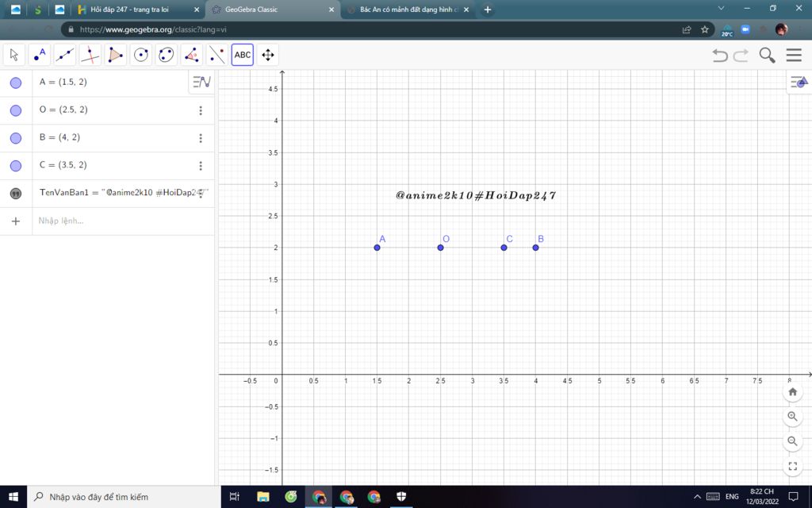This screenshot has height=508, width=812.
Task: Switch the ENG input language
Action: (732, 497)
